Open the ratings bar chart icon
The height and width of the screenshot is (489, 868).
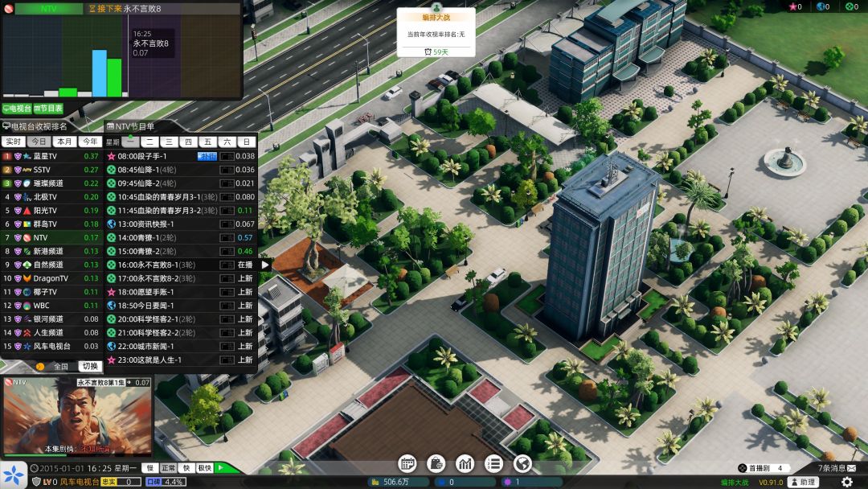465,463
